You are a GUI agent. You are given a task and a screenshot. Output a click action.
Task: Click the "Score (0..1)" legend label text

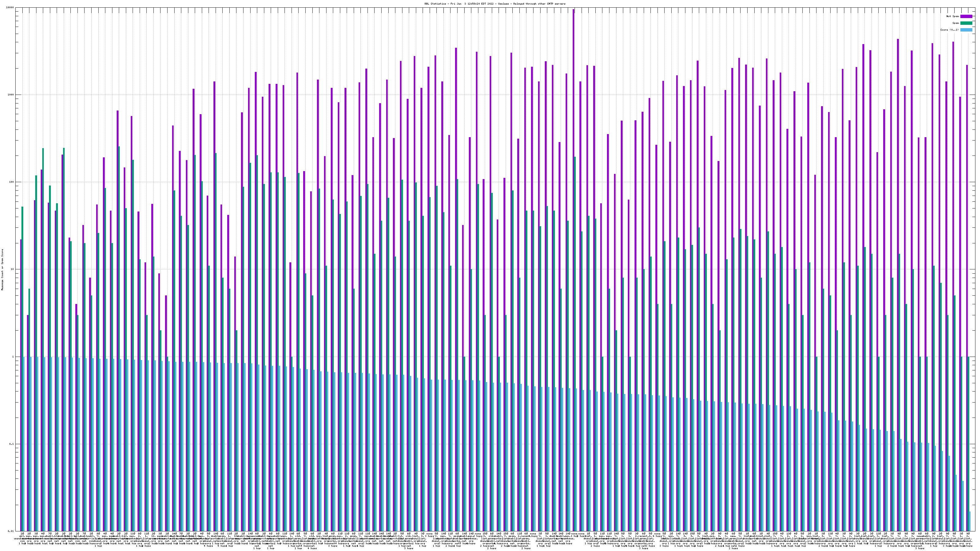click(x=949, y=30)
